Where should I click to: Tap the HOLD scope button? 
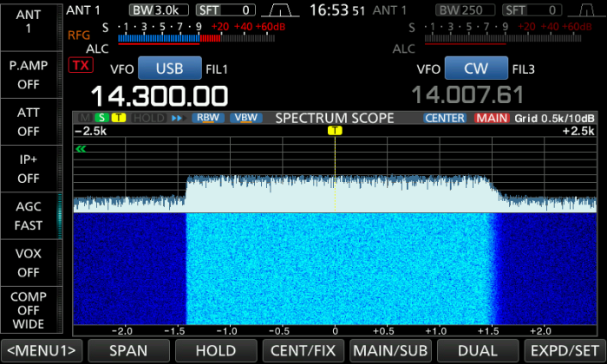(x=216, y=351)
